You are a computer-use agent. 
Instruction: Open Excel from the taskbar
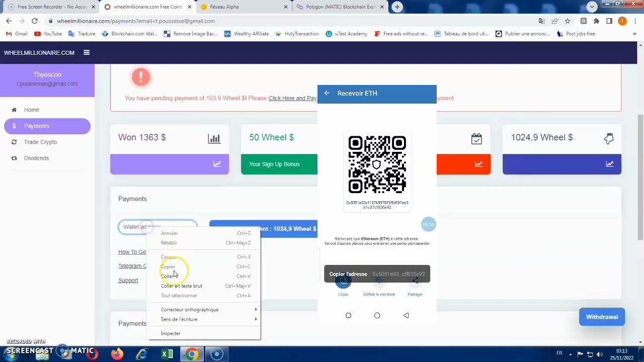[x=167, y=354]
